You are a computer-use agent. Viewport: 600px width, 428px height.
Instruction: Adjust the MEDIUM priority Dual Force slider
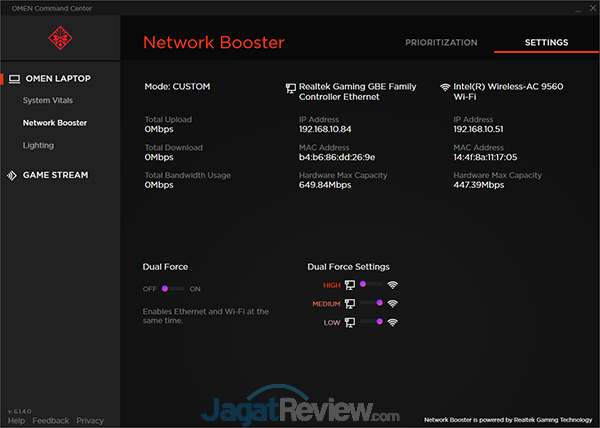tap(371, 303)
